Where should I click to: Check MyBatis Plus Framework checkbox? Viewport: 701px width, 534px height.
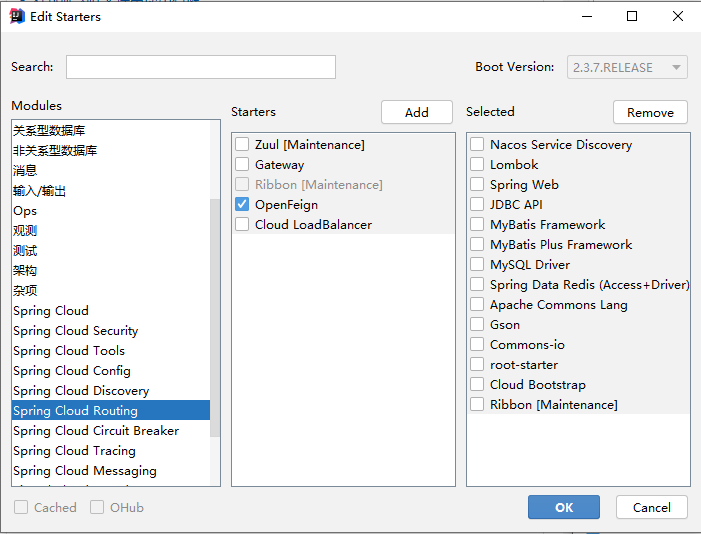pyautogui.click(x=477, y=244)
